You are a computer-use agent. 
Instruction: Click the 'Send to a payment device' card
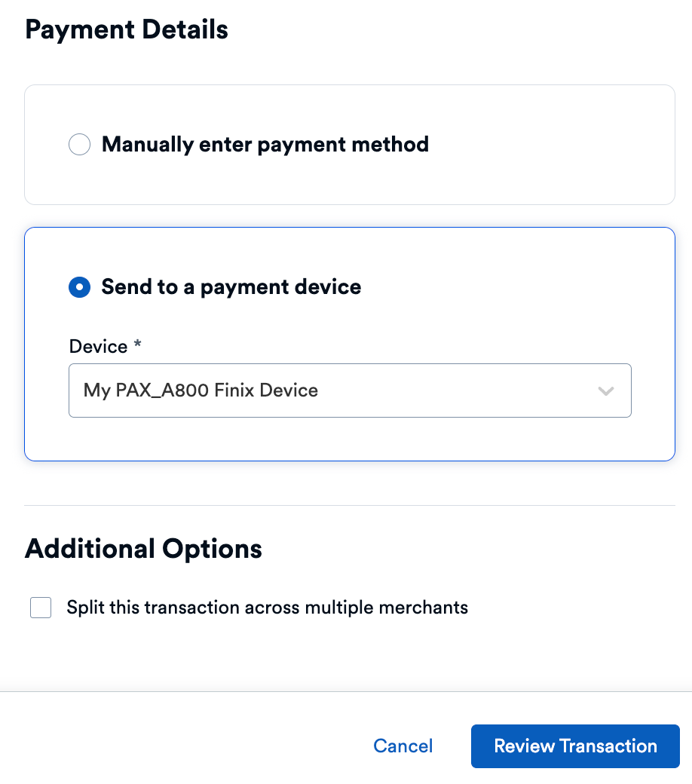point(349,343)
